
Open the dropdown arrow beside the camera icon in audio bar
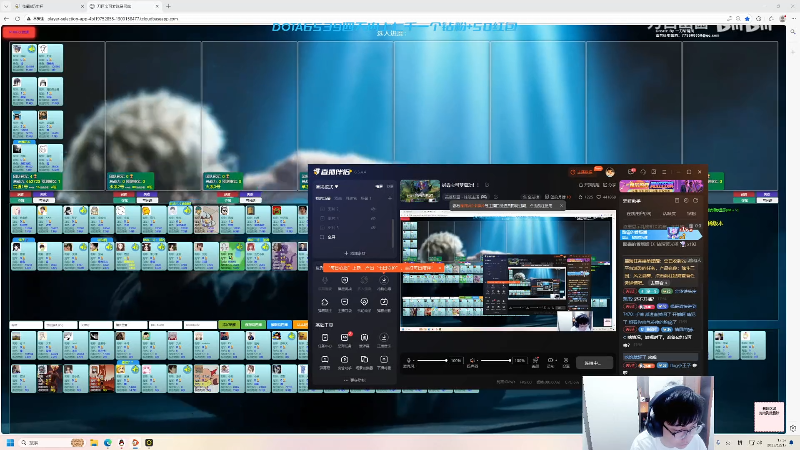(556, 361)
